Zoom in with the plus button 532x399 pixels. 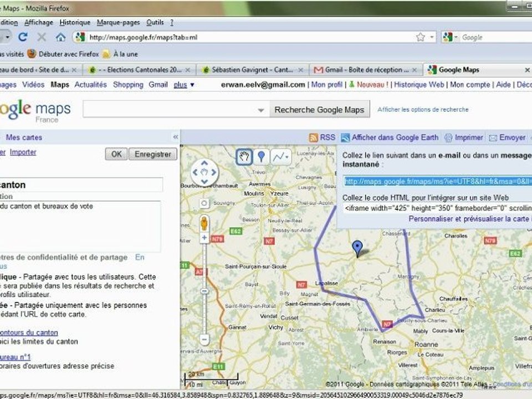pyautogui.click(x=204, y=238)
